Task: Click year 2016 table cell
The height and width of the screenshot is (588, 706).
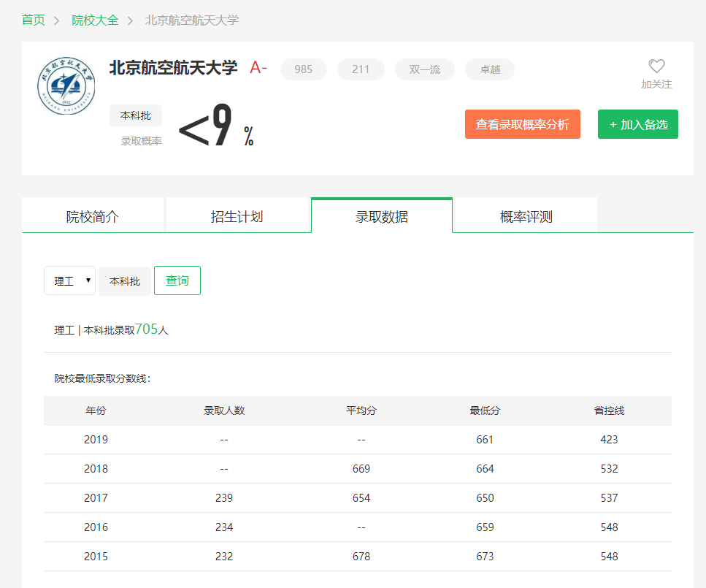Action: coord(96,527)
